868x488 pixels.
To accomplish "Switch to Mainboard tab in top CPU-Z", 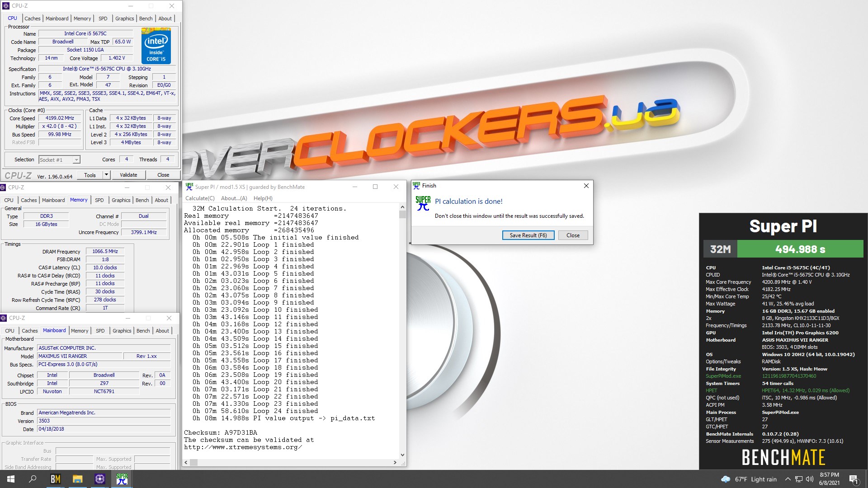I will 57,19.
